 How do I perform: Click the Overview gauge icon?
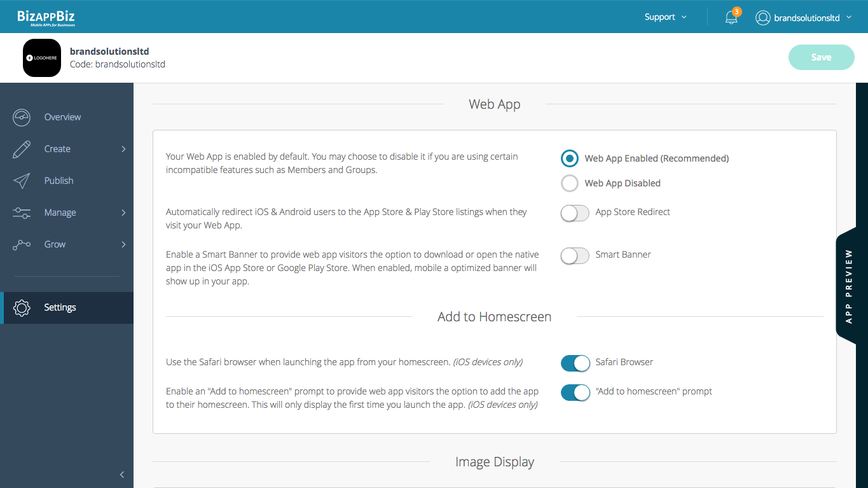(x=22, y=117)
